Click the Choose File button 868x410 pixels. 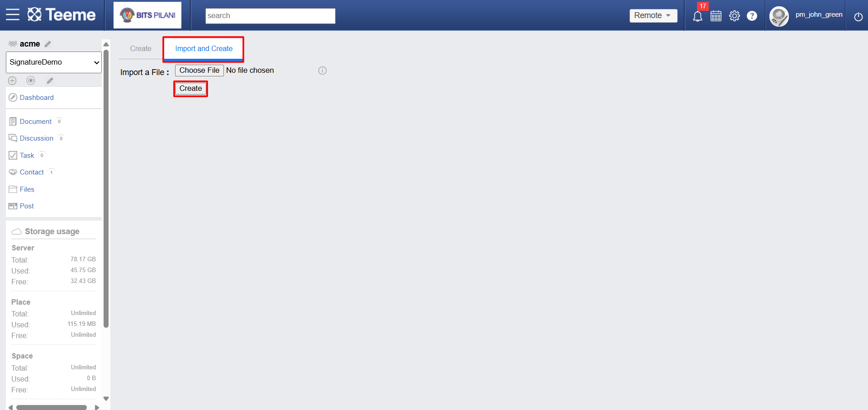(x=199, y=71)
